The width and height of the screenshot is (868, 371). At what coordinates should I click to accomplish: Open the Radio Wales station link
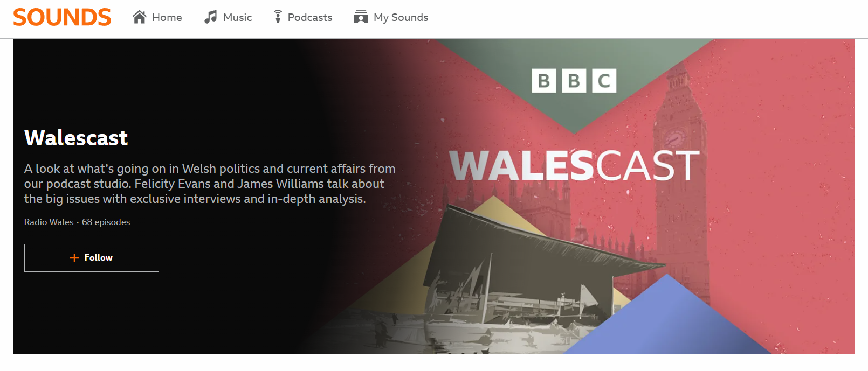point(49,222)
